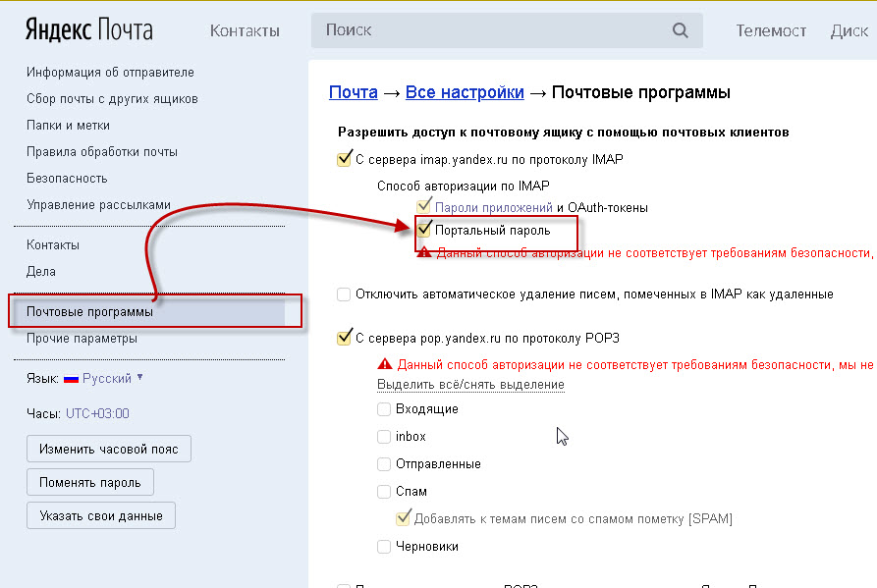Check the Черновики folder checkbox

coord(384,546)
